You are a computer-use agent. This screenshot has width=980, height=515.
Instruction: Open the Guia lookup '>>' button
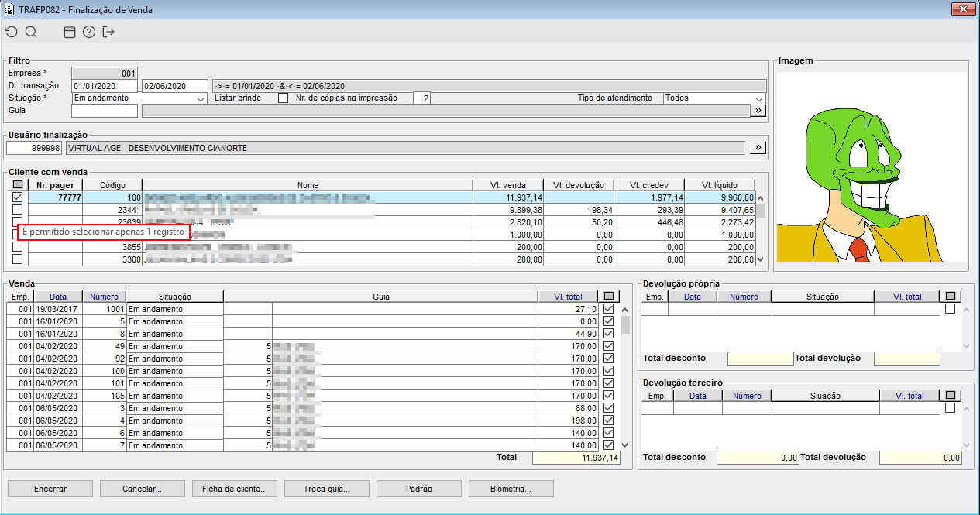click(758, 111)
